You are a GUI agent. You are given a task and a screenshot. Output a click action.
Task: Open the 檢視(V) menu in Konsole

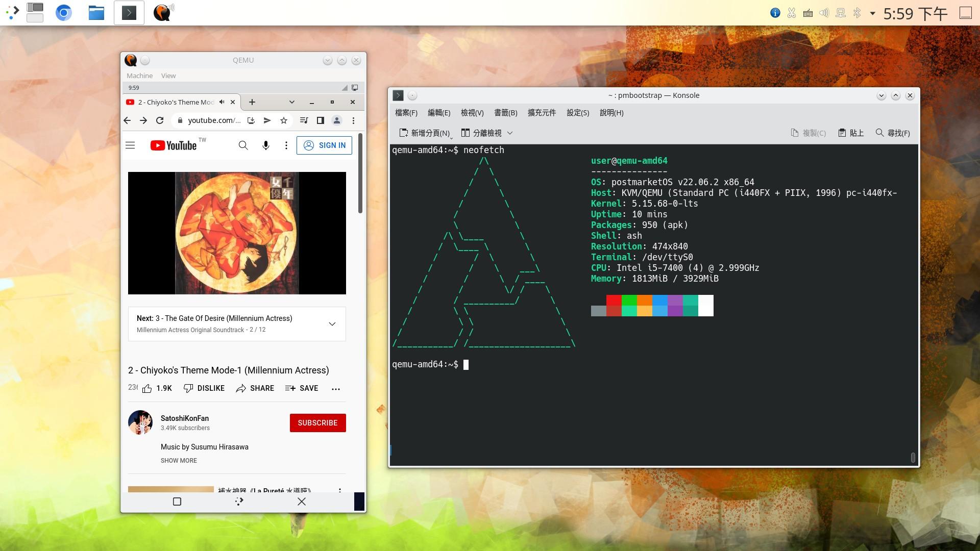tap(472, 113)
